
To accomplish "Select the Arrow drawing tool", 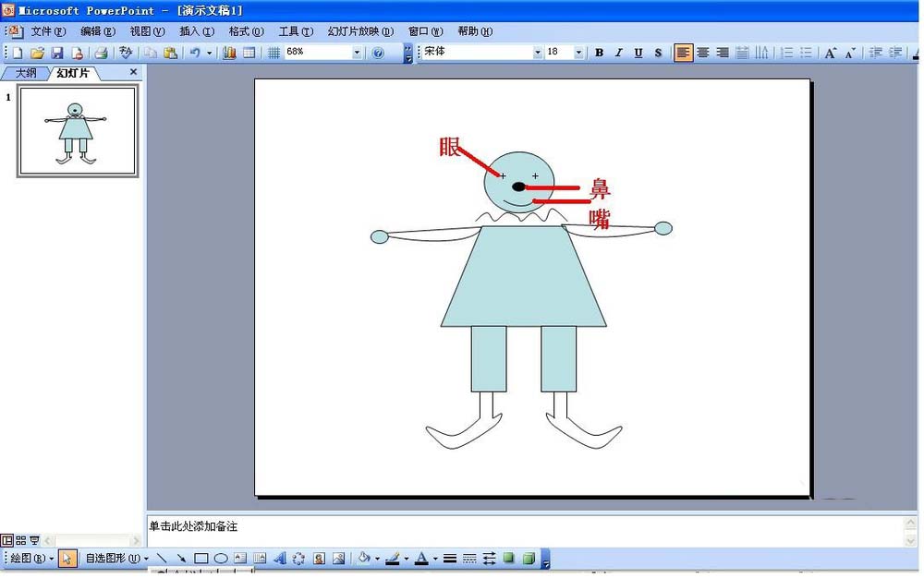I will click(181, 558).
